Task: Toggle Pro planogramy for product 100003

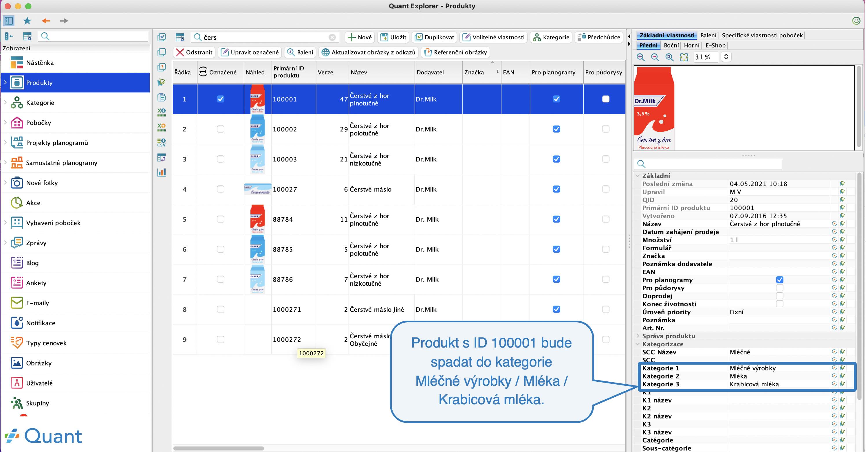Action: tap(556, 159)
